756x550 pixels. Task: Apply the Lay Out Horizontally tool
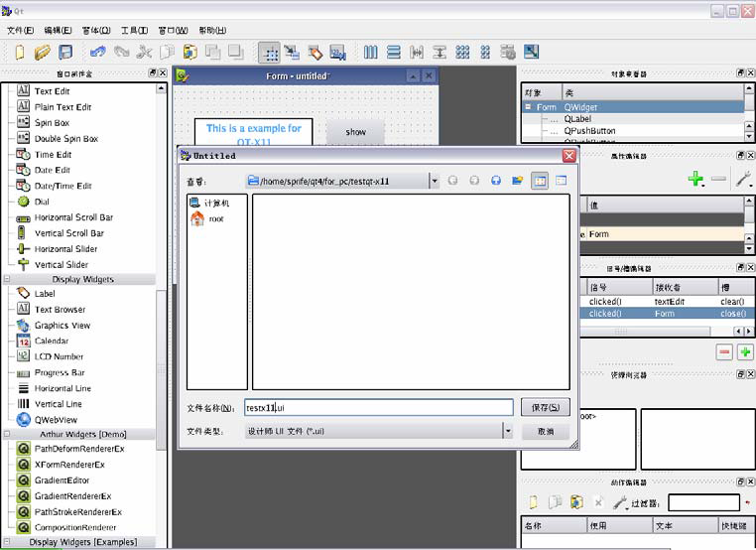(371, 52)
